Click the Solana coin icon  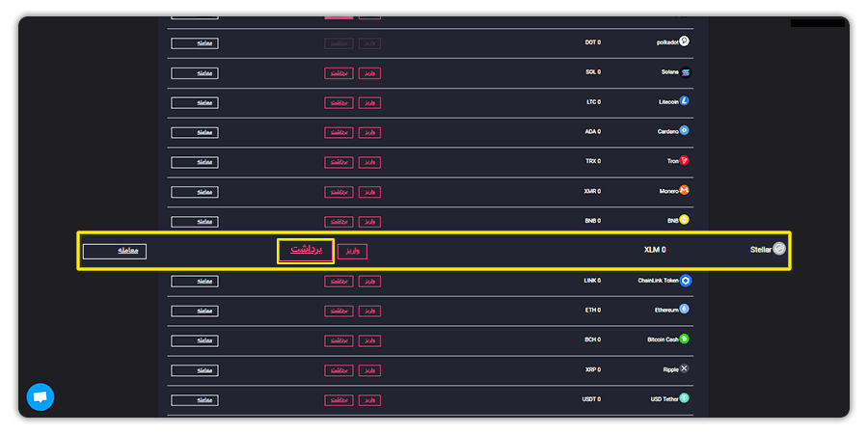686,72
